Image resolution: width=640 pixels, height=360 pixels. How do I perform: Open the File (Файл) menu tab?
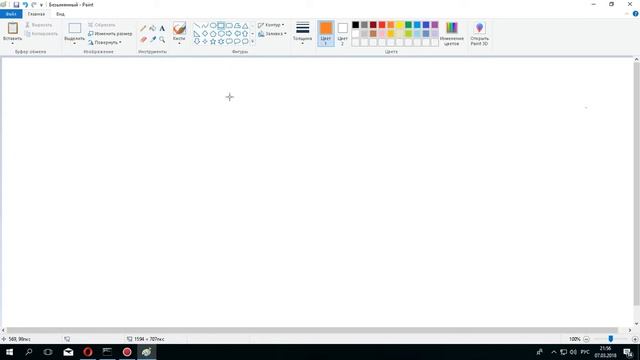(11, 14)
